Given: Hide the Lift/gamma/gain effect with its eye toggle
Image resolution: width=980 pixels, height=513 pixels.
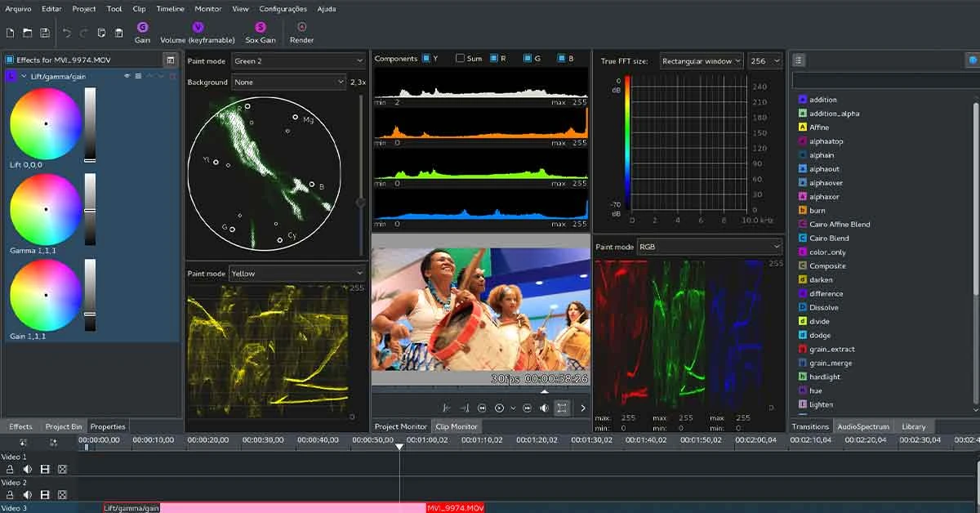Looking at the screenshot, I should (127, 75).
